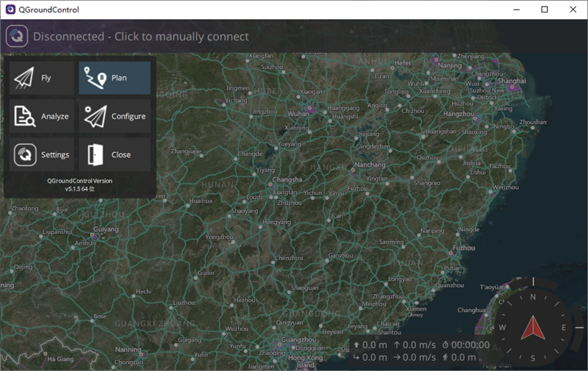The image size is (588, 371).
Task: Click Wuhan on the map
Action: pyautogui.click(x=299, y=113)
